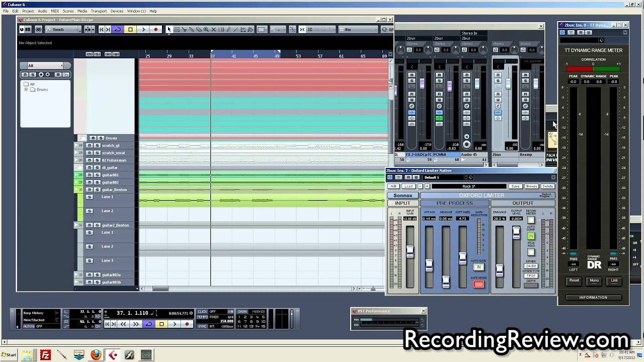Click toolbar Record button
644x362 pixels.
tap(156, 30)
